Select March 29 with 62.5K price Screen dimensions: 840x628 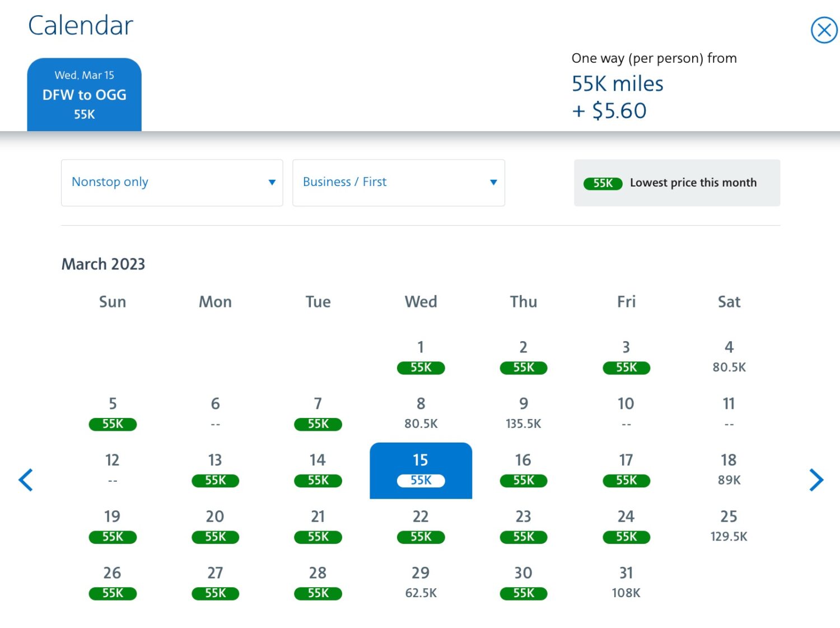(x=421, y=583)
